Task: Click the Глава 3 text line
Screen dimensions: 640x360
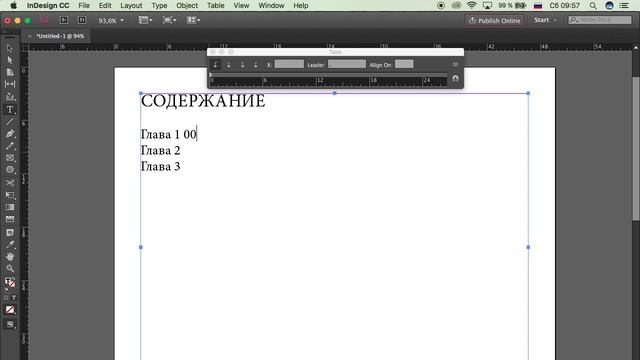Action: tap(160, 167)
